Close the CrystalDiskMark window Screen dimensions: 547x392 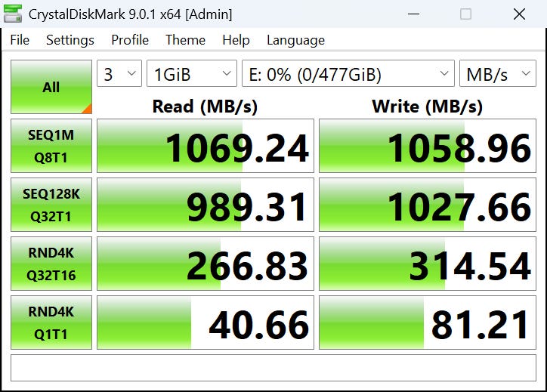pos(519,14)
